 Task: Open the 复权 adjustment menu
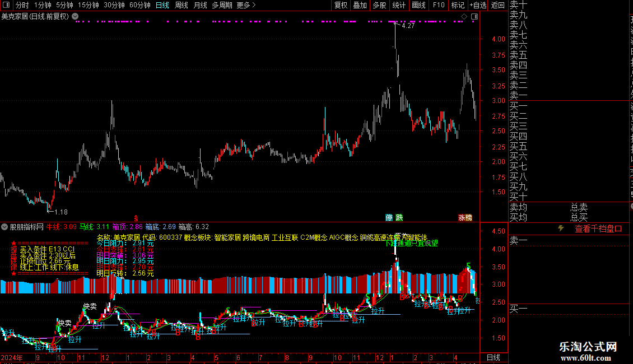tap(341, 5)
